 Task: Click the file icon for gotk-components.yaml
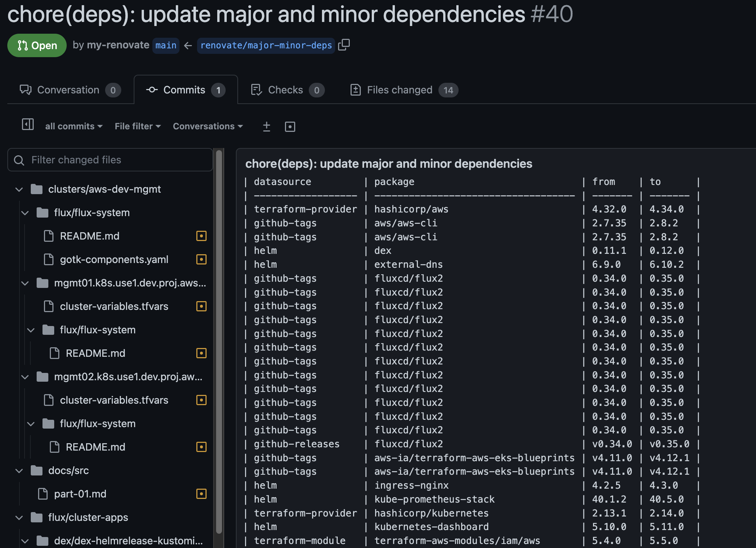point(49,259)
